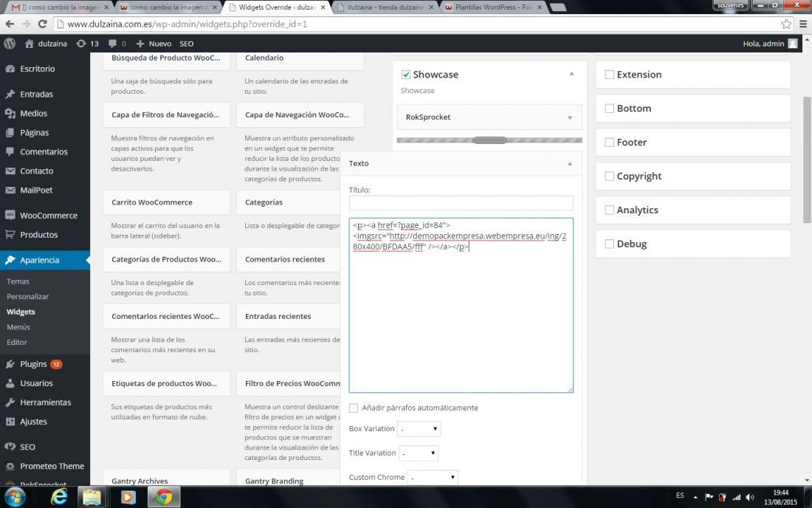Check the Bottom position checkbox
The height and width of the screenshot is (508, 812).
pyautogui.click(x=610, y=109)
